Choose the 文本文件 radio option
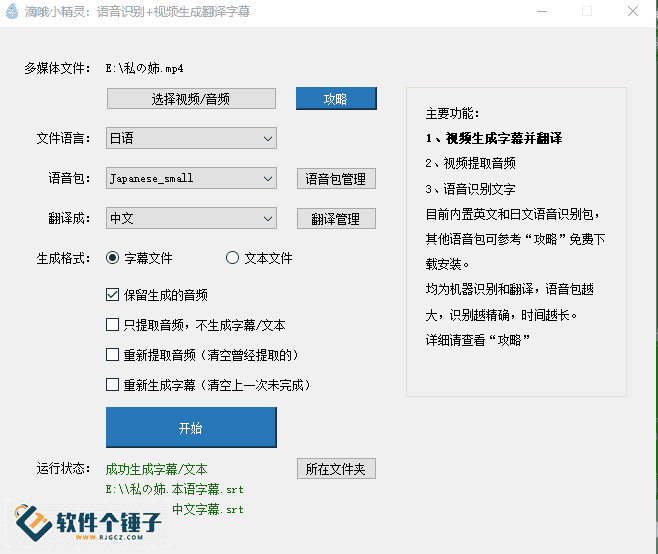The image size is (658, 554). point(233,258)
